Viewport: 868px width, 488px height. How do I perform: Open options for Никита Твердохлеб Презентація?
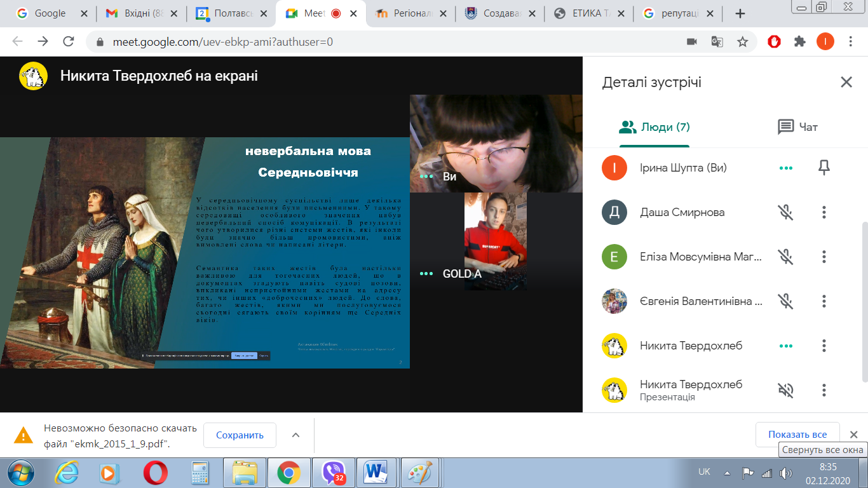pyautogui.click(x=824, y=390)
